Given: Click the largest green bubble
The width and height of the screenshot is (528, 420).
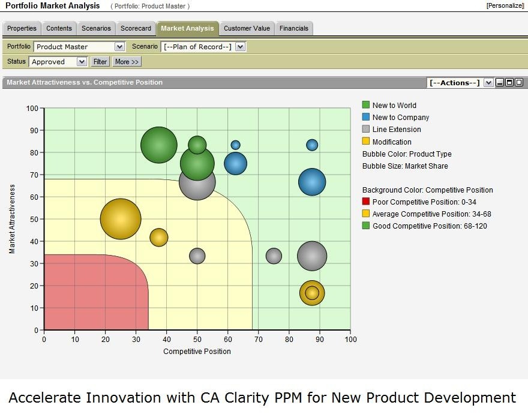Looking at the screenshot, I should (159, 145).
